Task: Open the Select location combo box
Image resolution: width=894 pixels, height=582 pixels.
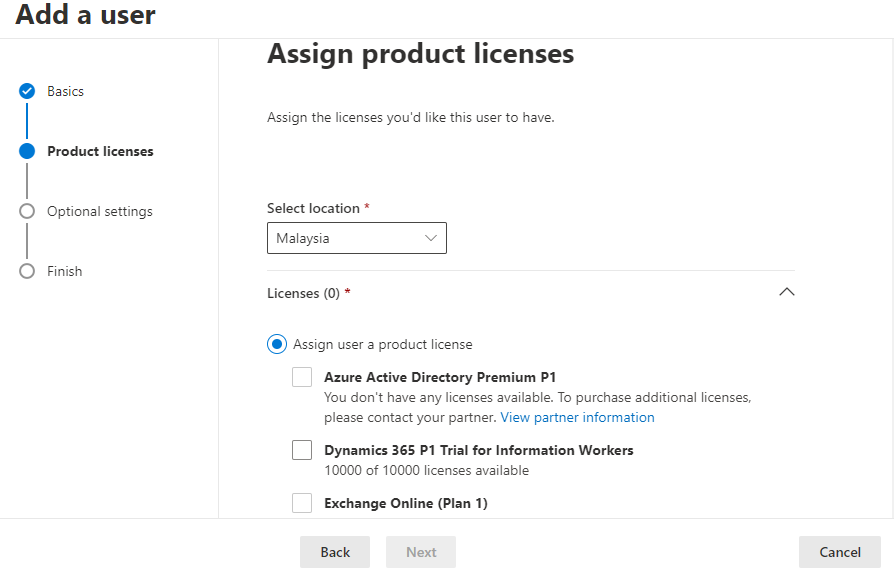Action: pos(356,238)
